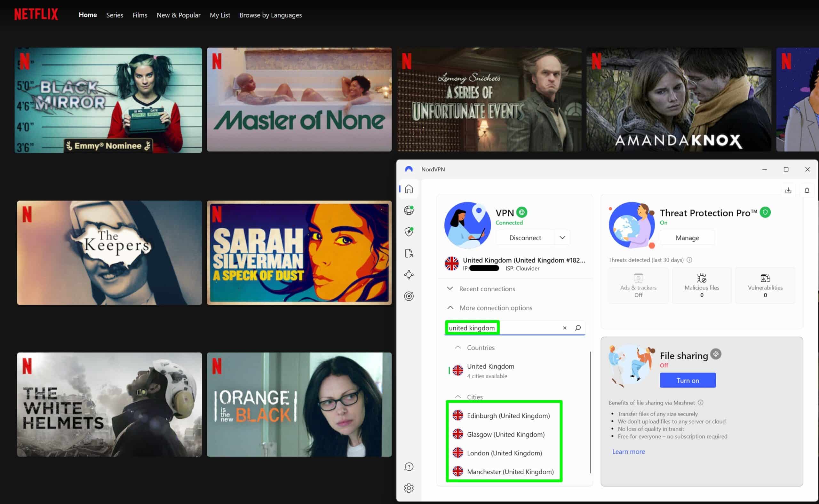
Task: Click the search magnifier icon
Action: coord(577,328)
